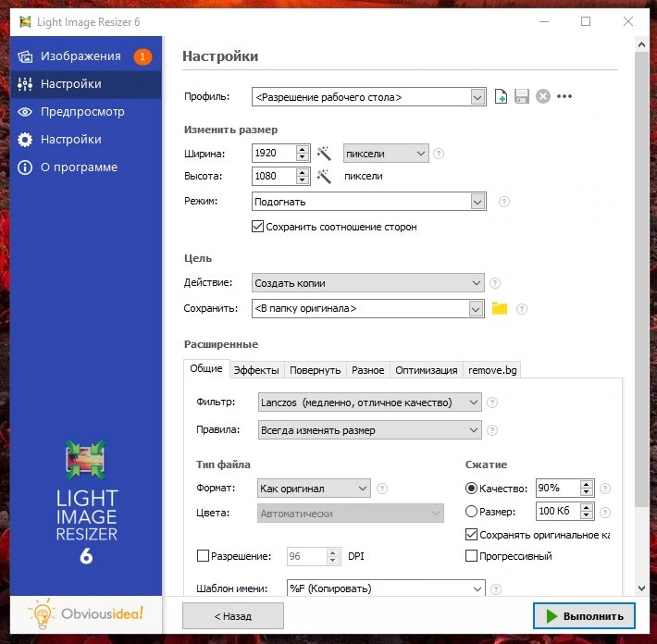Switch to the Общие tab
657x644 pixels.
206,368
